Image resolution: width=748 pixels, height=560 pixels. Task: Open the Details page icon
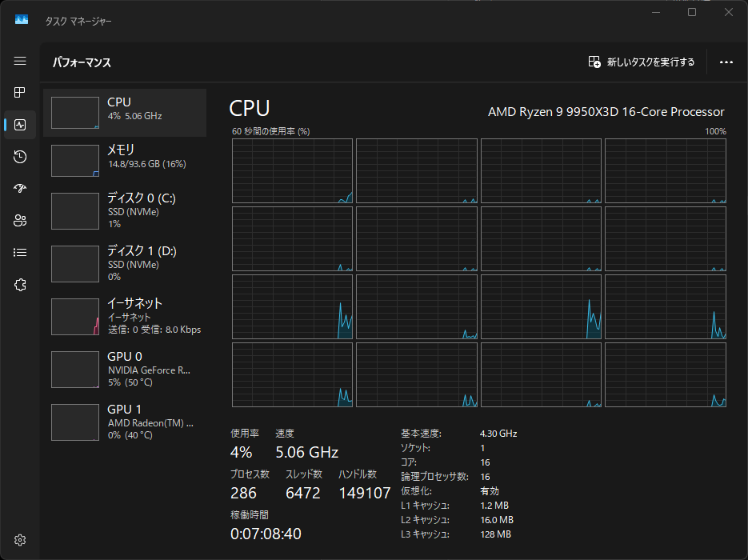pyautogui.click(x=20, y=253)
